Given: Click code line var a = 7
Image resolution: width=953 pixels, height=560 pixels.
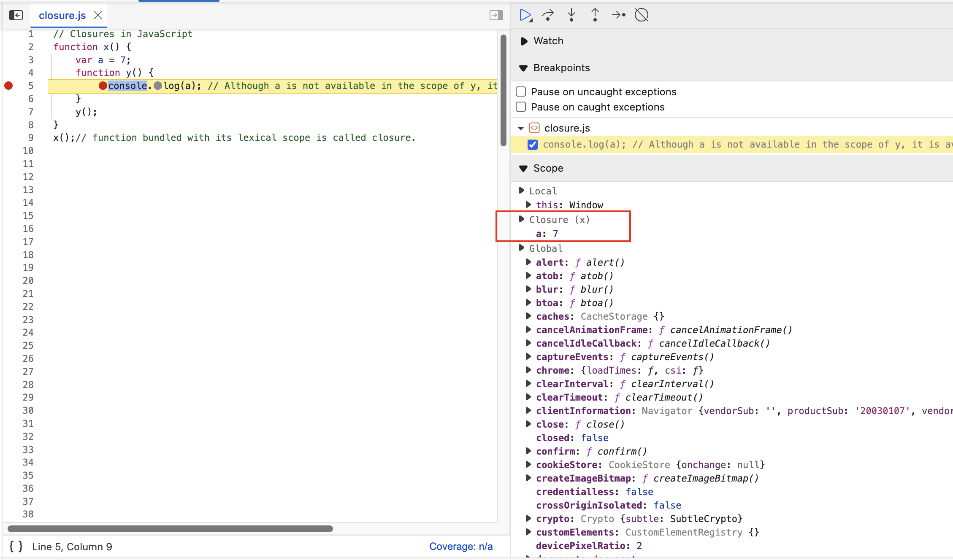Looking at the screenshot, I should click(103, 60).
